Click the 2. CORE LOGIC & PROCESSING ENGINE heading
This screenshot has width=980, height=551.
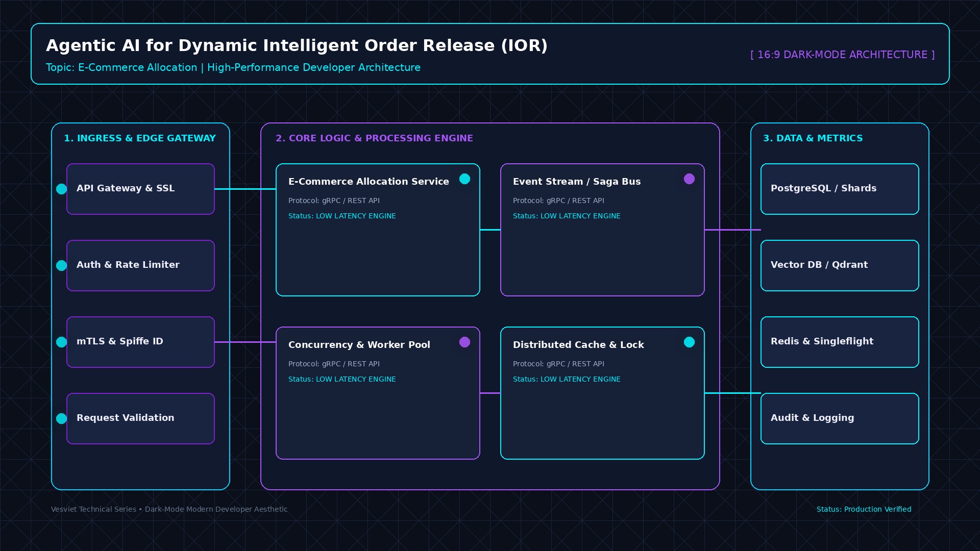pos(374,138)
